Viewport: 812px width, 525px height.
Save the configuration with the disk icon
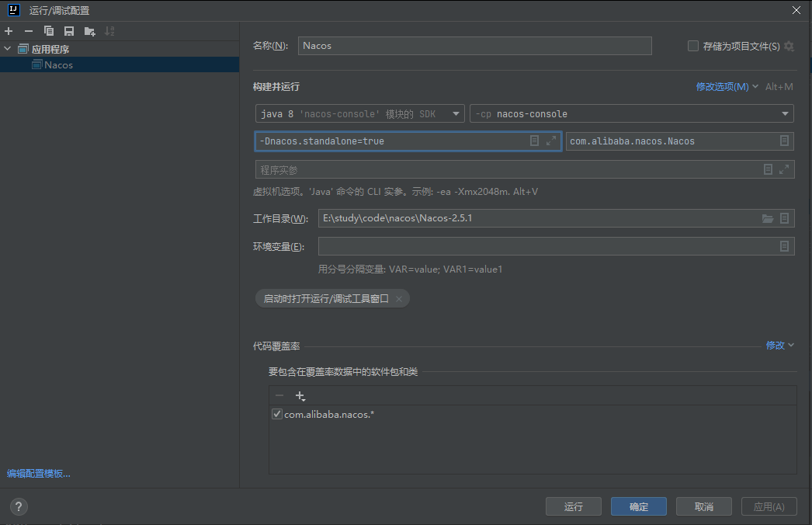[69, 31]
